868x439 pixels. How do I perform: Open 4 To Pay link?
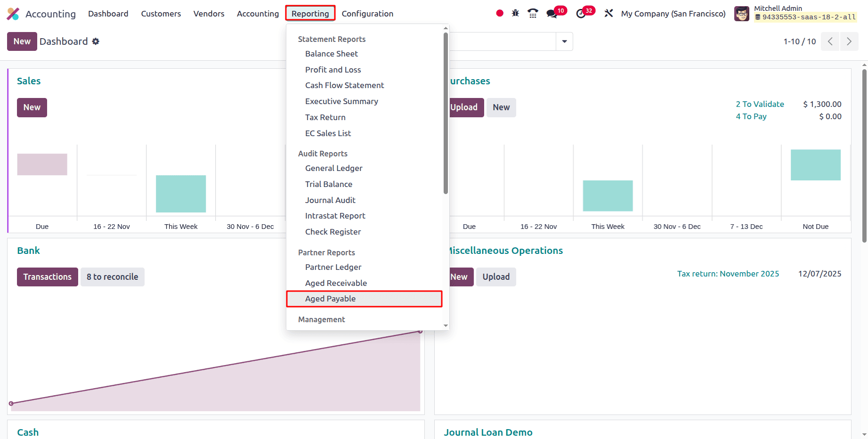(x=751, y=116)
